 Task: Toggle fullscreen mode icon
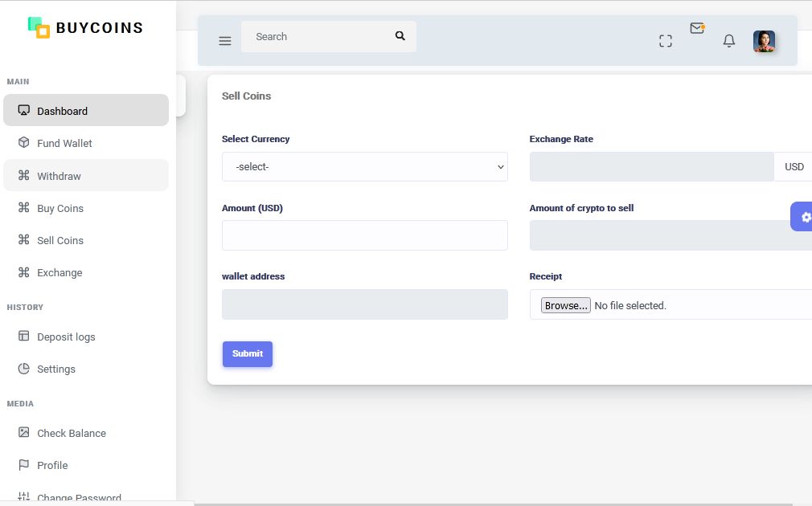[x=666, y=41]
